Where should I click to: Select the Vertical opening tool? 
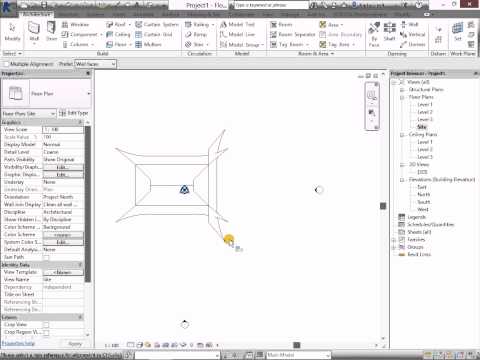click(412, 34)
